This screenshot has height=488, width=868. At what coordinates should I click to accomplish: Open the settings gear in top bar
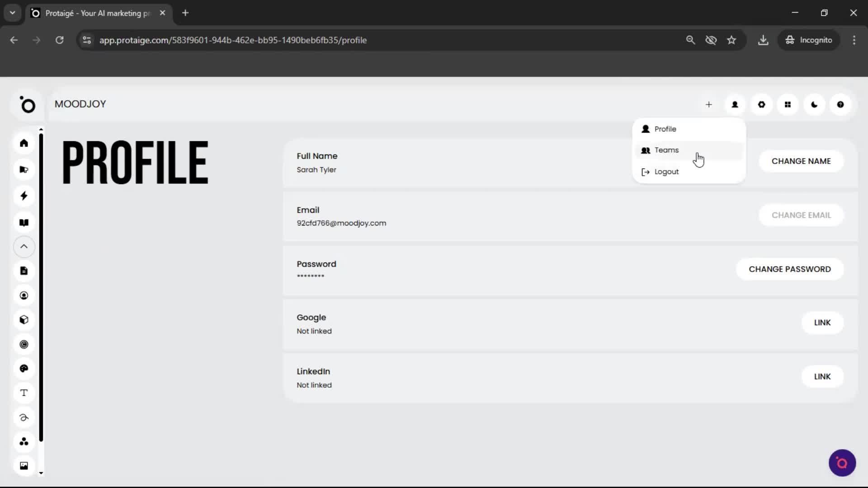761,104
